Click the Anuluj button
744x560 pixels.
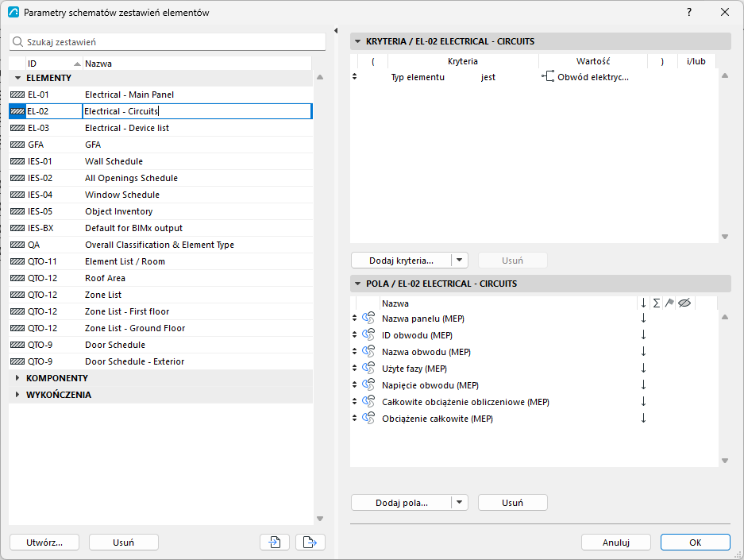click(616, 542)
